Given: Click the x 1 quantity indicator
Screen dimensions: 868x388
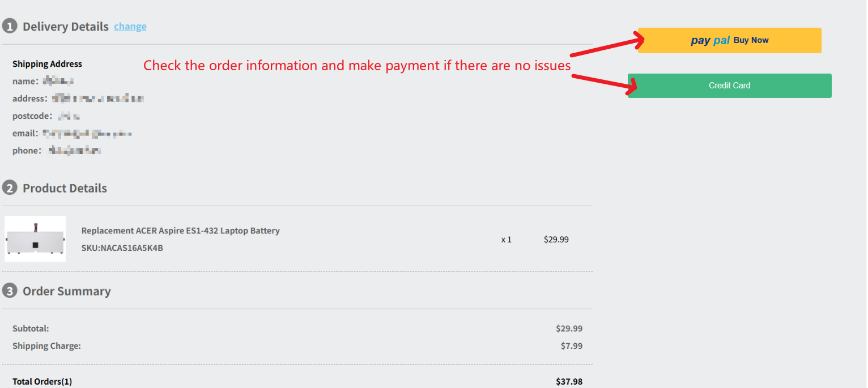Looking at the screenshot, I should click(507, 240).
